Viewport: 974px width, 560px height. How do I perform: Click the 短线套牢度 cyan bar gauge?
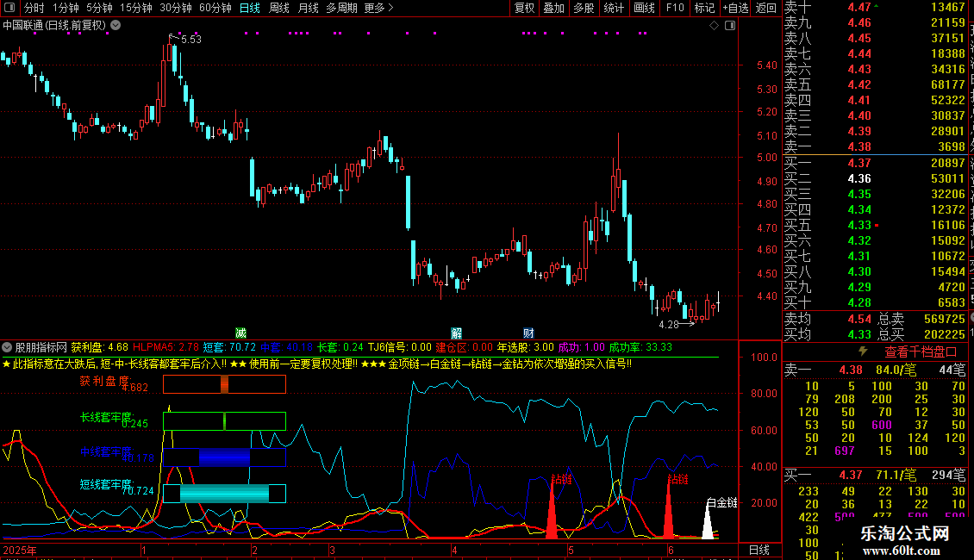224,494
